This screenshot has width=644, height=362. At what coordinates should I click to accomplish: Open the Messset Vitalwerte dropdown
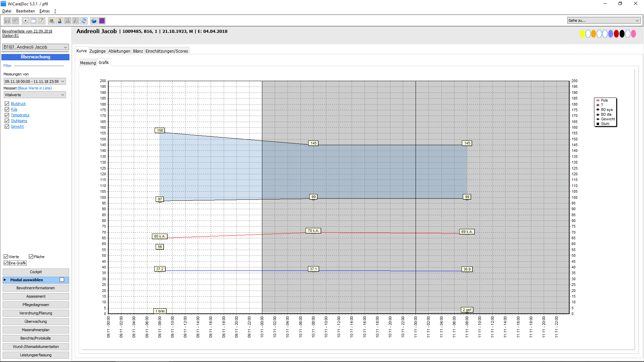(35, 95)
